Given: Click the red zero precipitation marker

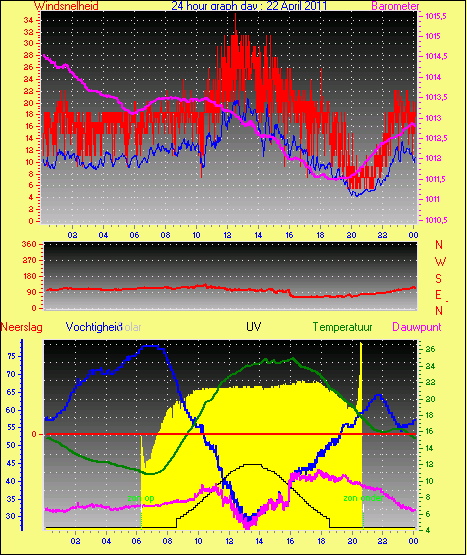Looking at the screenshot, I should tap(34, 434).
